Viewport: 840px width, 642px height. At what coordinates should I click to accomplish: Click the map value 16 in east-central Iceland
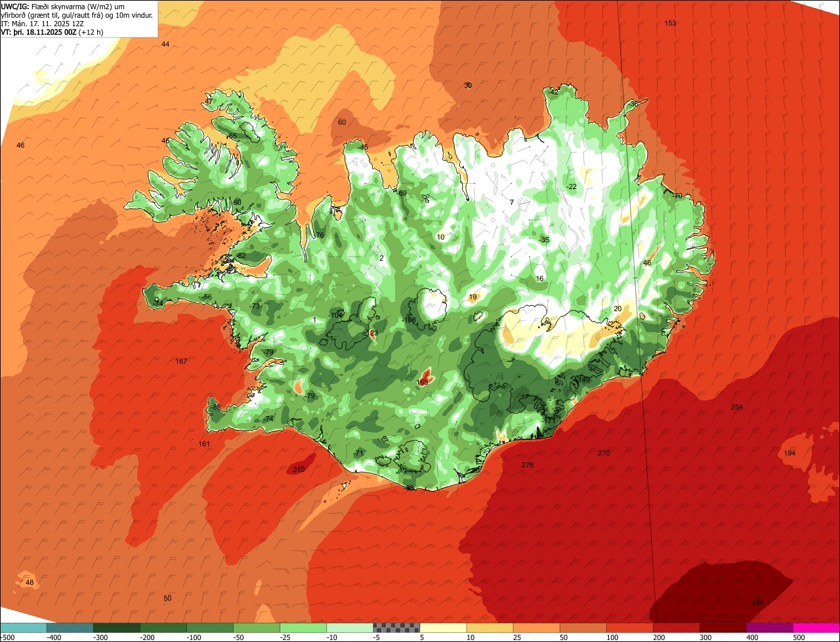[539, 278]
